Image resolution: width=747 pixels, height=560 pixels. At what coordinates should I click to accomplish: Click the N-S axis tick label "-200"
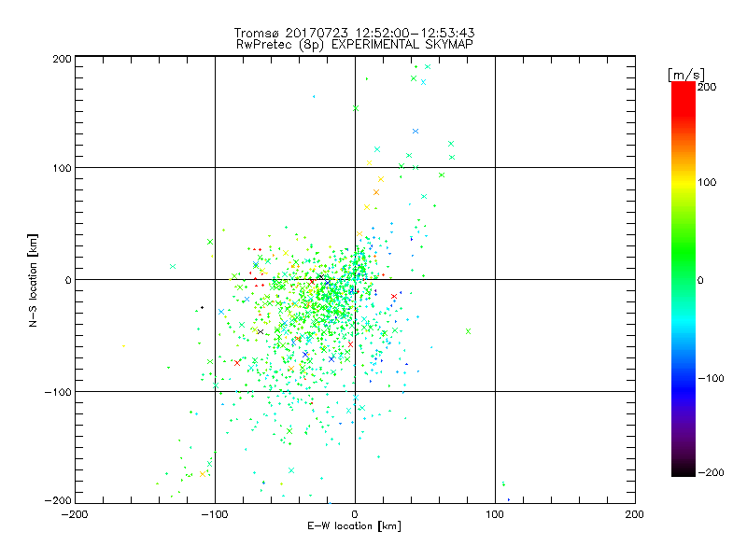(58, 500)
